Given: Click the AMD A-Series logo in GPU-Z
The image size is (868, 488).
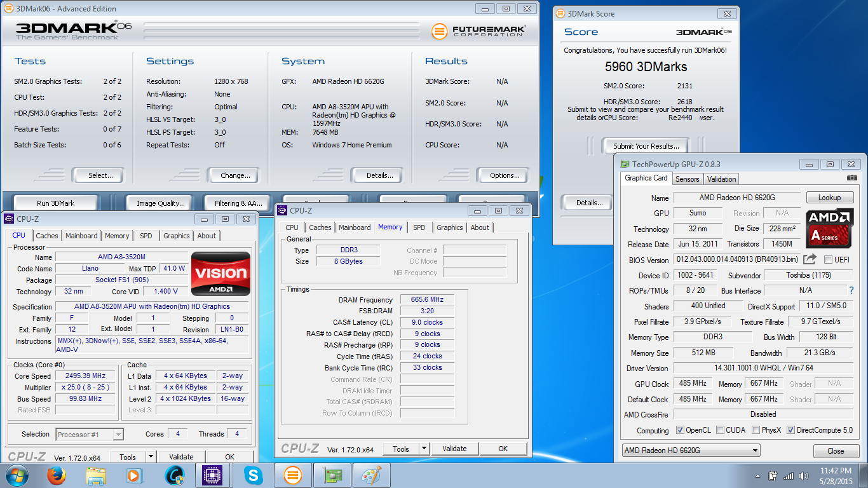Looking at the screenshot, I should pos(830,227).
